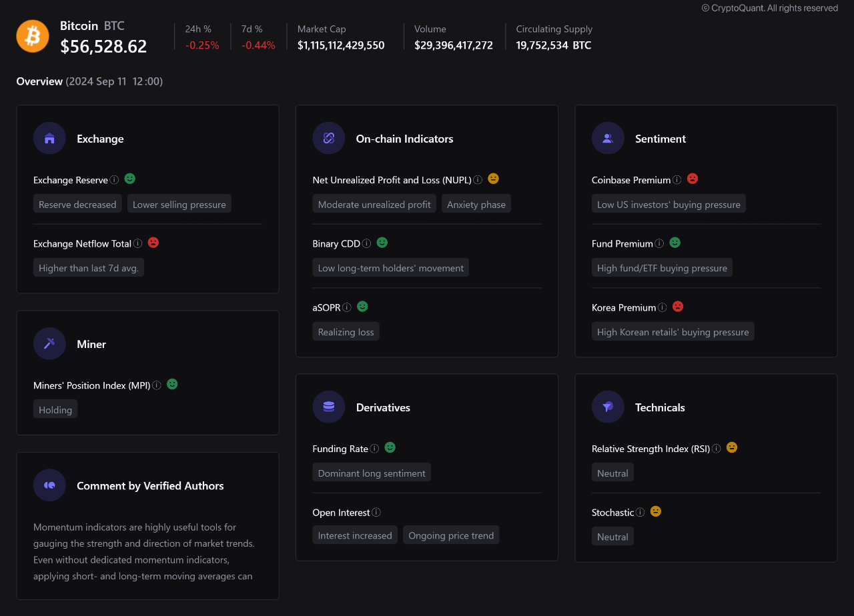Click the red sad face beside Korea Premium

click(678, 307)
